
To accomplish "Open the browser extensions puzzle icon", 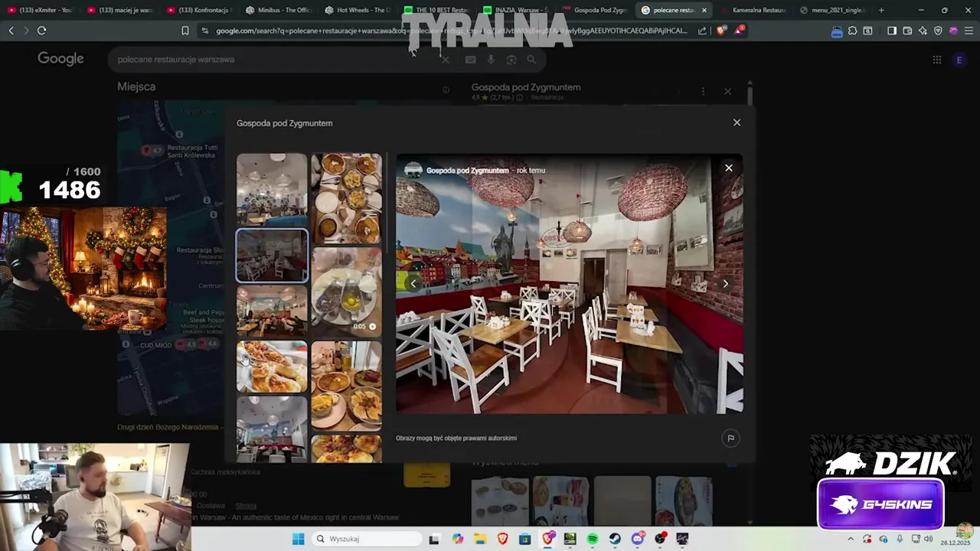I will 852,31.
